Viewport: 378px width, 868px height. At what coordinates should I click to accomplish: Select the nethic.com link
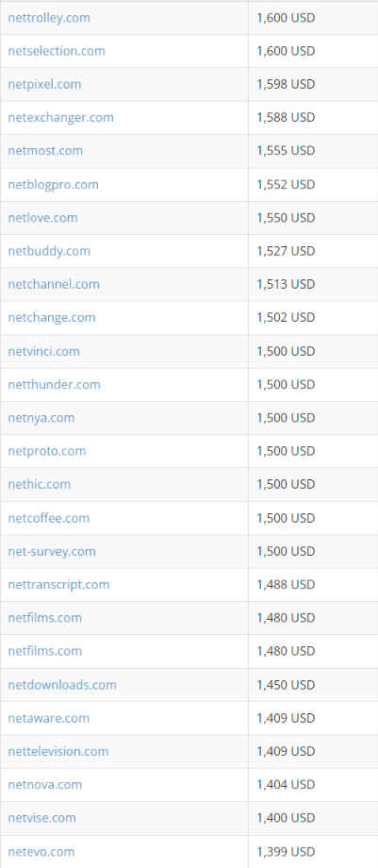[x=40, y=484]
